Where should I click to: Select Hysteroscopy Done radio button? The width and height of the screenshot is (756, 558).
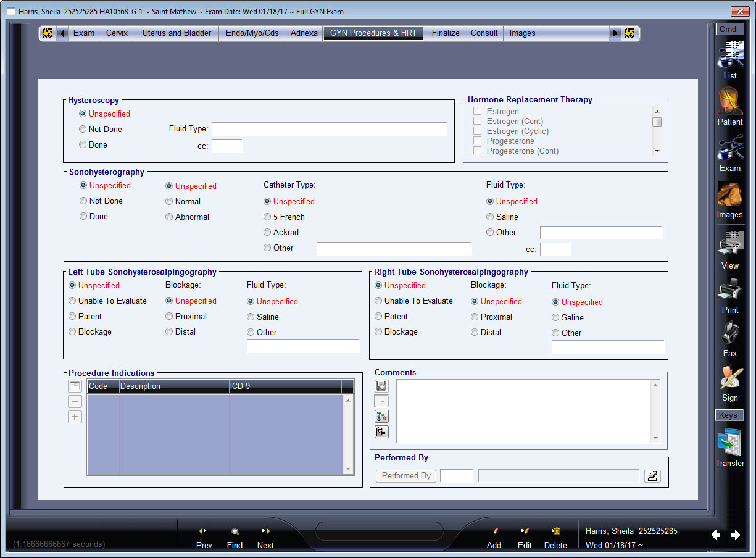[83, 145]
